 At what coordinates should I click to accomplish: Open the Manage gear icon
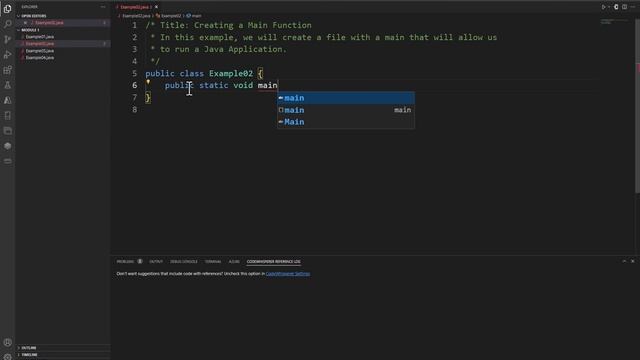(7, 357)
